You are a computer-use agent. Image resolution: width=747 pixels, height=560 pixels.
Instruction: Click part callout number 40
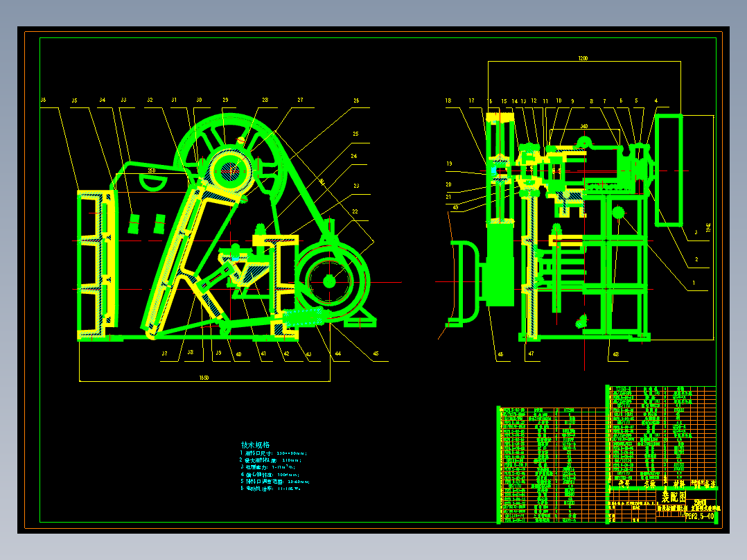click(238, 354)
